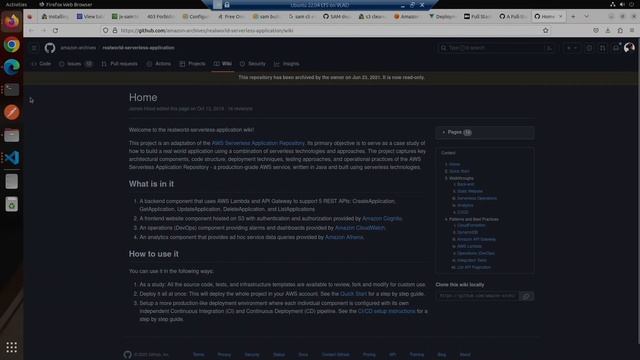The width and height of the screenshot is (640, 360).
Task: Go back to the previous page
Action: [x=31, y=30]
